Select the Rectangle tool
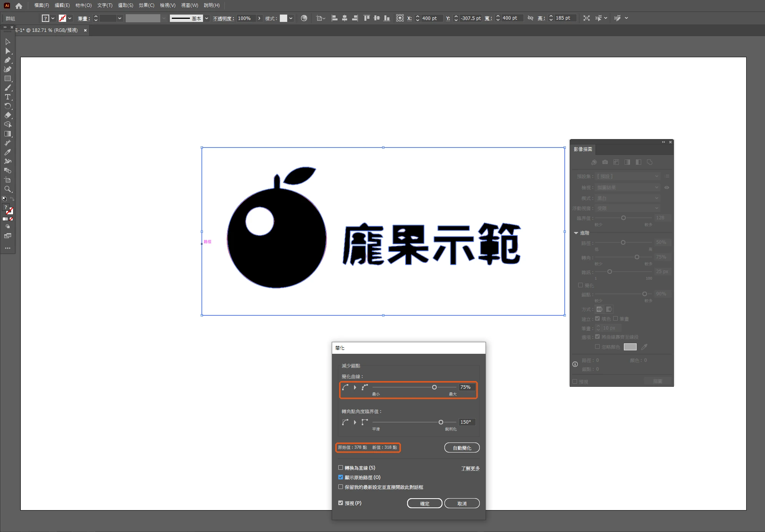This screenshot has width=765, height=532. (7, 78)
